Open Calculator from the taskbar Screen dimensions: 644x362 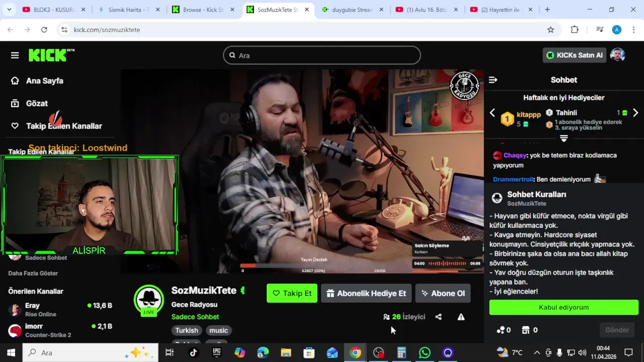(x=401, y=352)
